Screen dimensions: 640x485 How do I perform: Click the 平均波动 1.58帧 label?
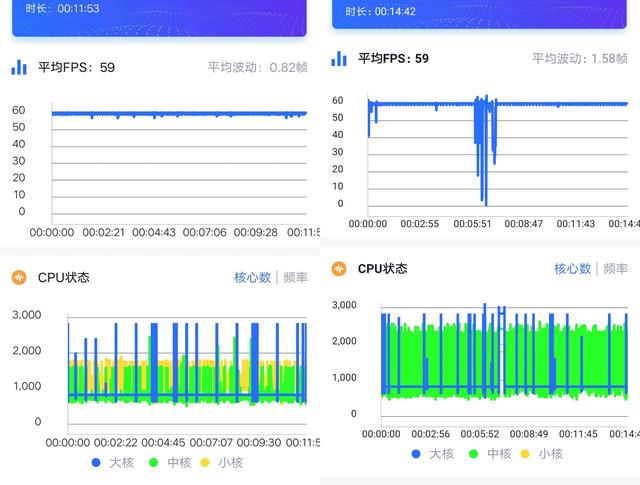pos(580,58)
